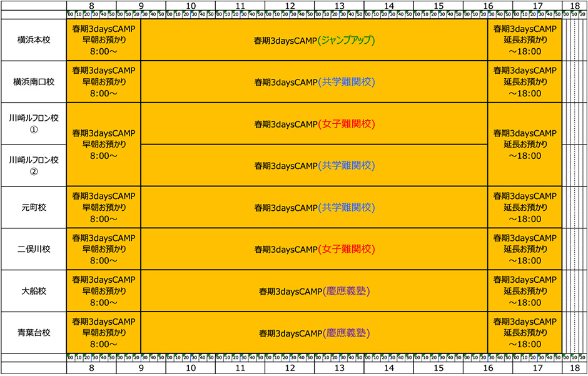Image resolution: width=588 pixels, height=376 pixels.
Task: Select the 川崎ルフロン校② row label
Action: (x=33, y=165)
